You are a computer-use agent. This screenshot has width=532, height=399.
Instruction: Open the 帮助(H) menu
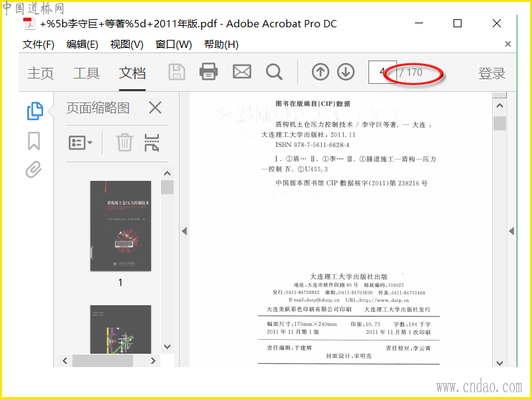point(221,44)
